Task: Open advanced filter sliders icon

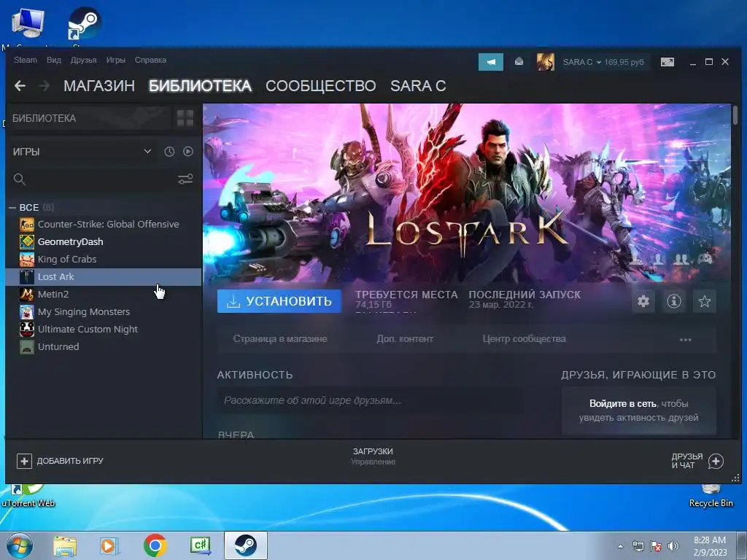Action: [185, 179]
